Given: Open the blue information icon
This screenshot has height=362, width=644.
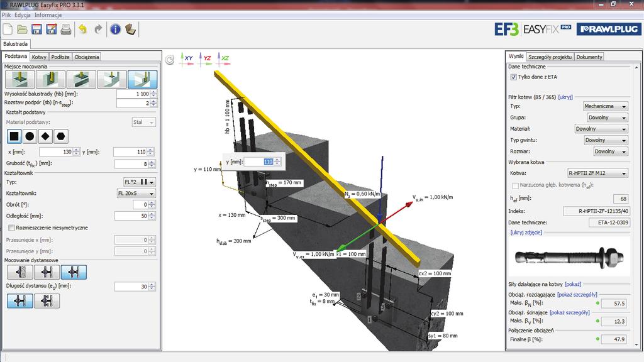Looking at the screenshot, I should point(116,29).
